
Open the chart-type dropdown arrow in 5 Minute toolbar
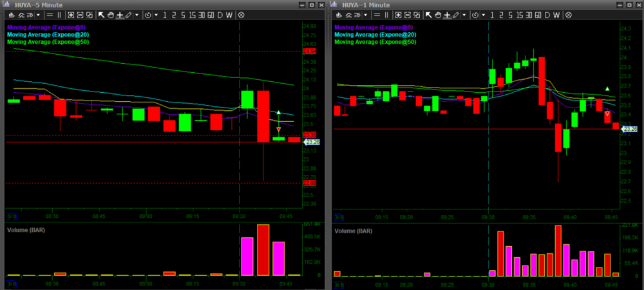coord(39,14)
